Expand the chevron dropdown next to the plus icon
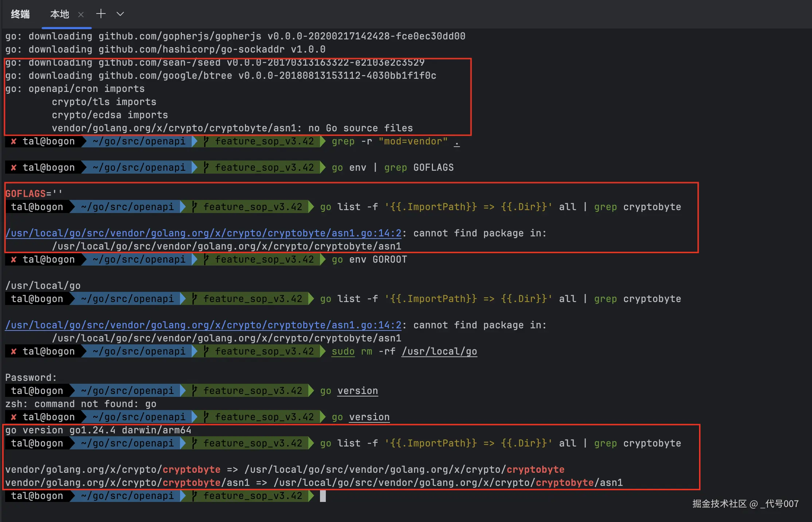 [x=120, y=14]
